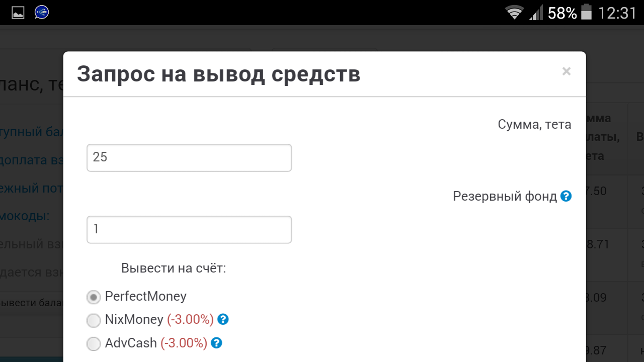
Task: Choose AdvCash as withdrawal account
Action: (94, 344)
